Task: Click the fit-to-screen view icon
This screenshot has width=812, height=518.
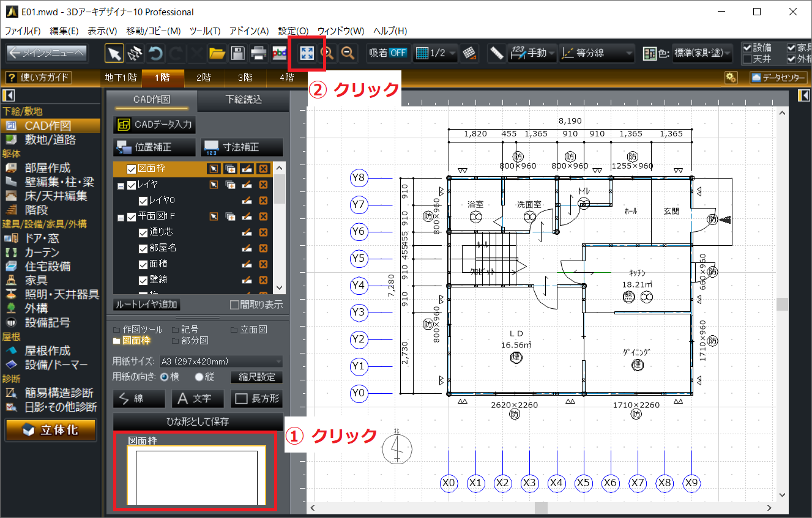Action: click(x=306, y=53)
